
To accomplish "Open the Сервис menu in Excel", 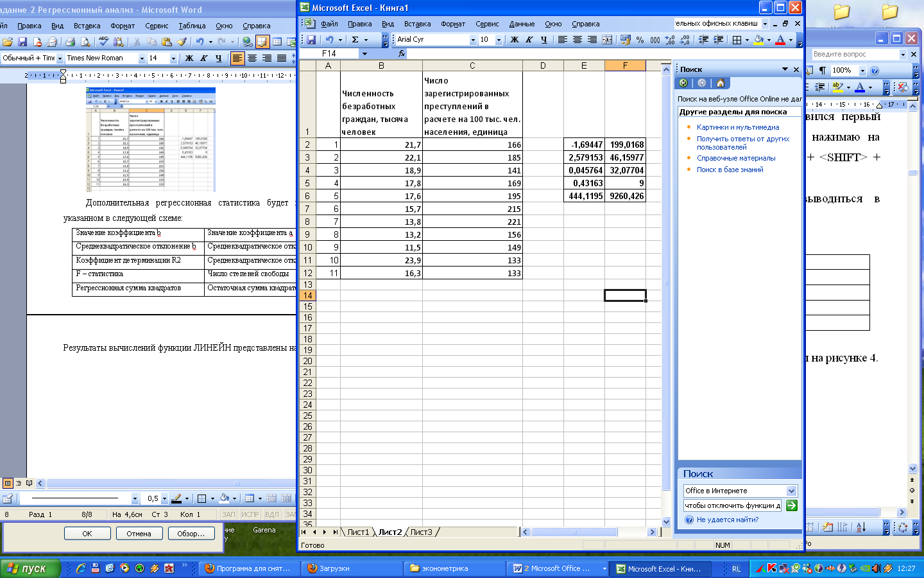I will click(487, 24).
